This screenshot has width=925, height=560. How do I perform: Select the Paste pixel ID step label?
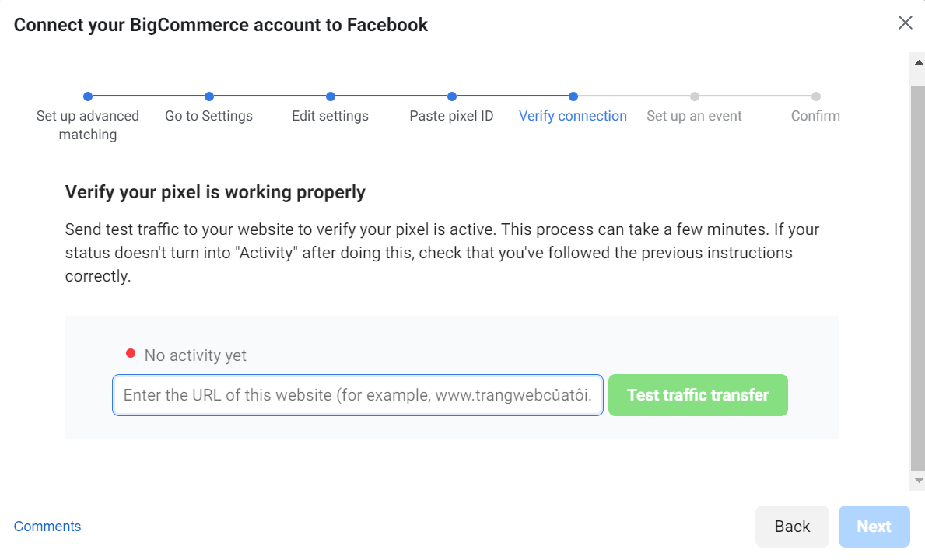(451, 116)
